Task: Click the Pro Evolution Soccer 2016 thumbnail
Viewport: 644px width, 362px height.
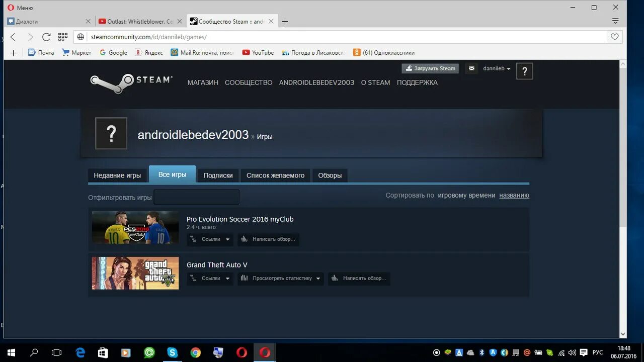Action: coord(135,228)
